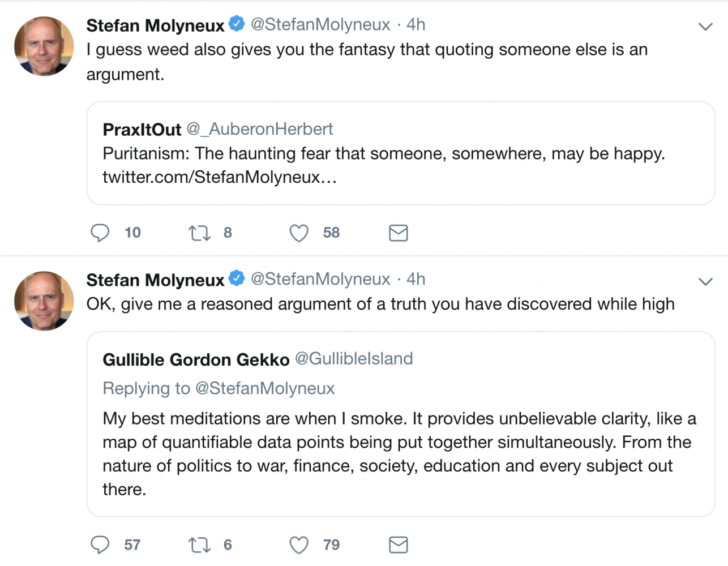Open second tweet's dropdown chevron menu

(705, 281)
